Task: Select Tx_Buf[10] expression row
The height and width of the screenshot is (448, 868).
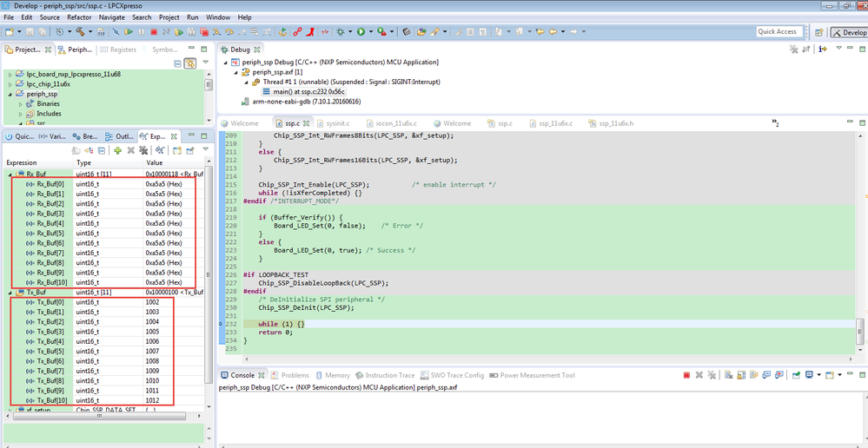Action: click(x=105, y=400)
